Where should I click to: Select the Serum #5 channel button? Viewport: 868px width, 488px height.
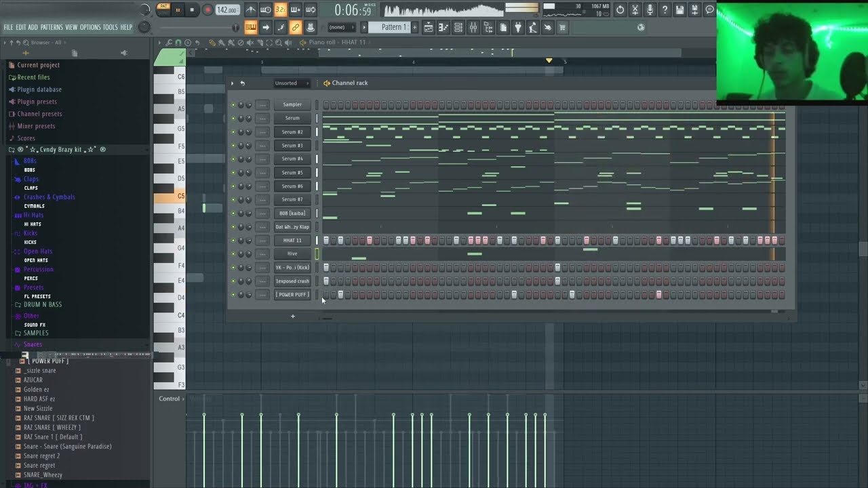click(292, 172)
